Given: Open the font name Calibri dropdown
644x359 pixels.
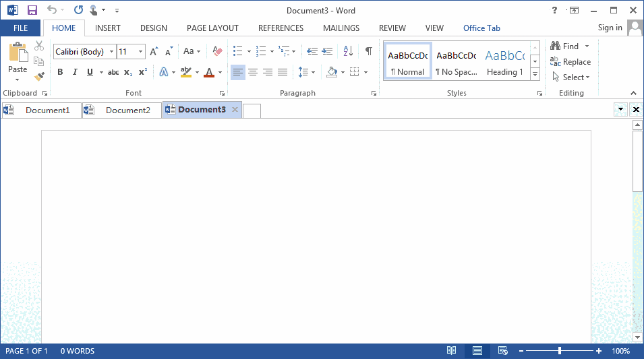Looking at the screenshot, I should click(111, 52).
